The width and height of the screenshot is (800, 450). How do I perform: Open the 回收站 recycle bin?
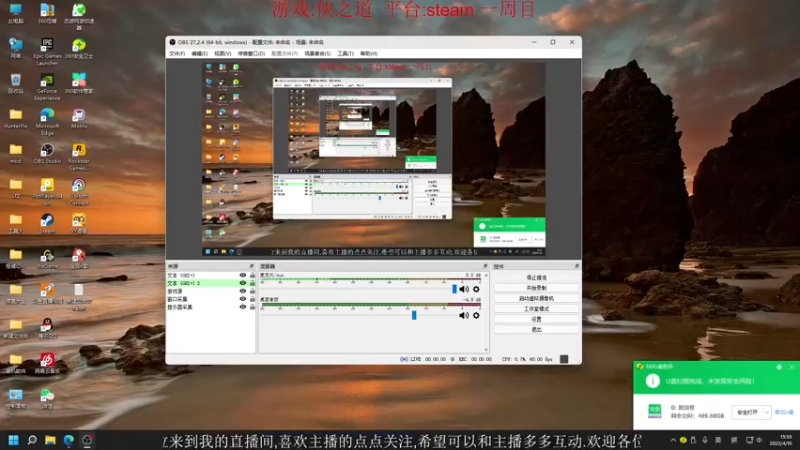click(16, 84)
